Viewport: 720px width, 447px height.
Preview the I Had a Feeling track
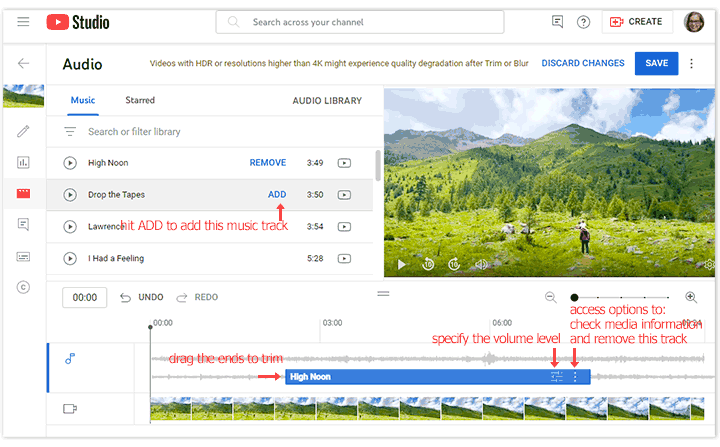[x=70, y=258]
